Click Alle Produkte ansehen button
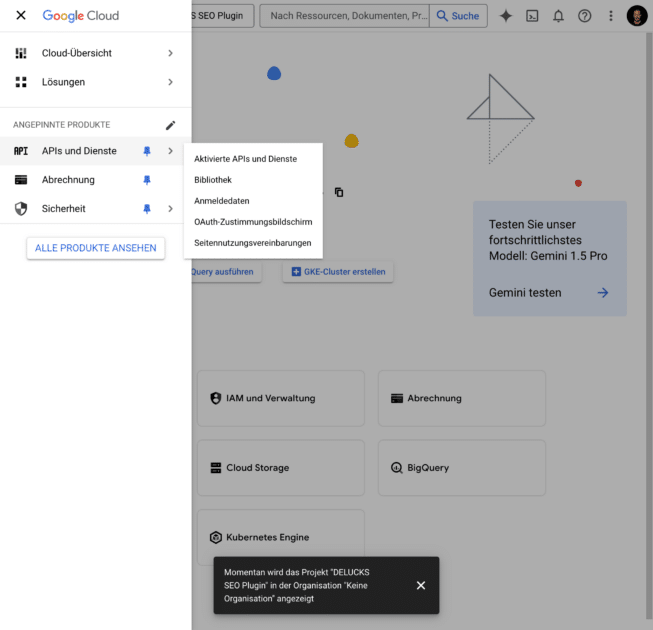 tap(96, 248)
